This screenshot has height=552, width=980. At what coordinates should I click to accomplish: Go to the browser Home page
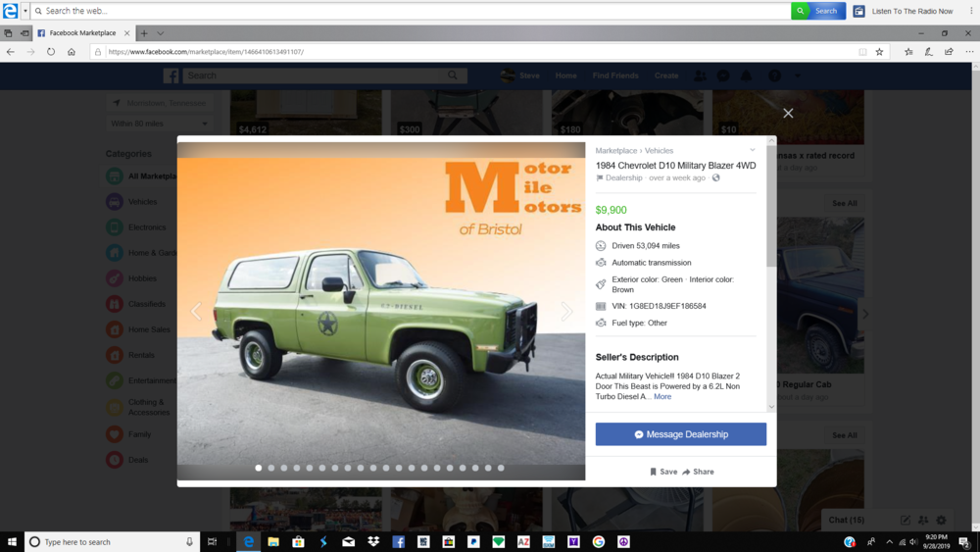point(72,52)
